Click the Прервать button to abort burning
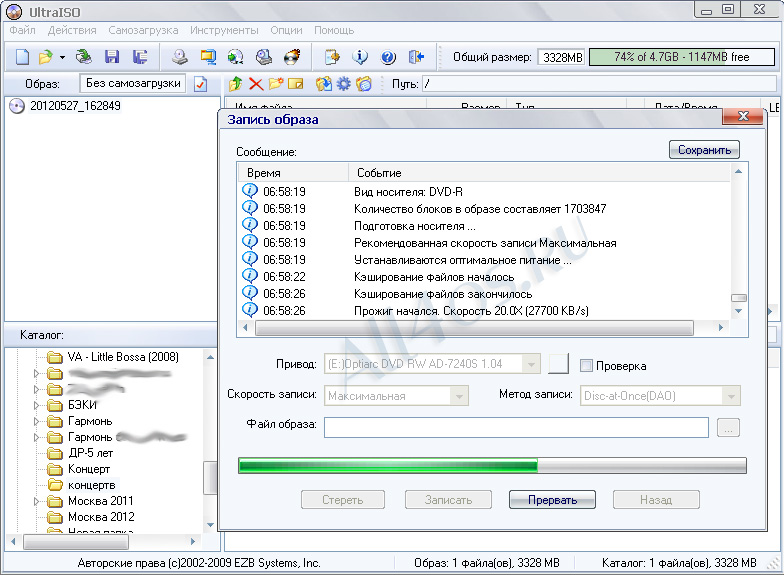The image size is (784, 575). tap(552, 500)
